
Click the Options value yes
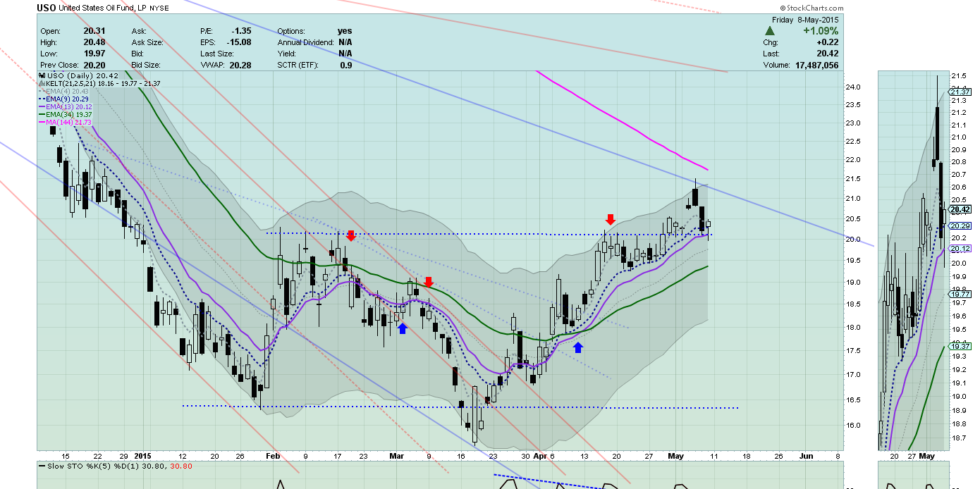(345, 31)
